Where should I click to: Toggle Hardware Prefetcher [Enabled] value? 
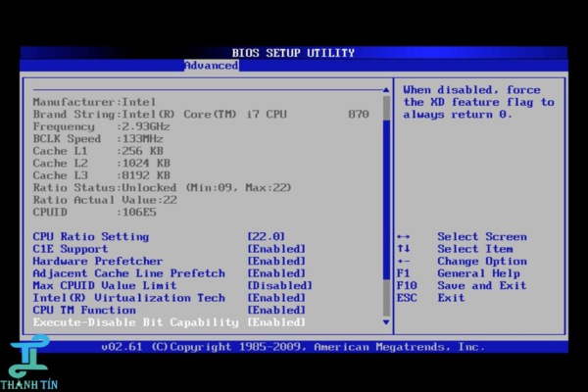click(x=276, y=261)
